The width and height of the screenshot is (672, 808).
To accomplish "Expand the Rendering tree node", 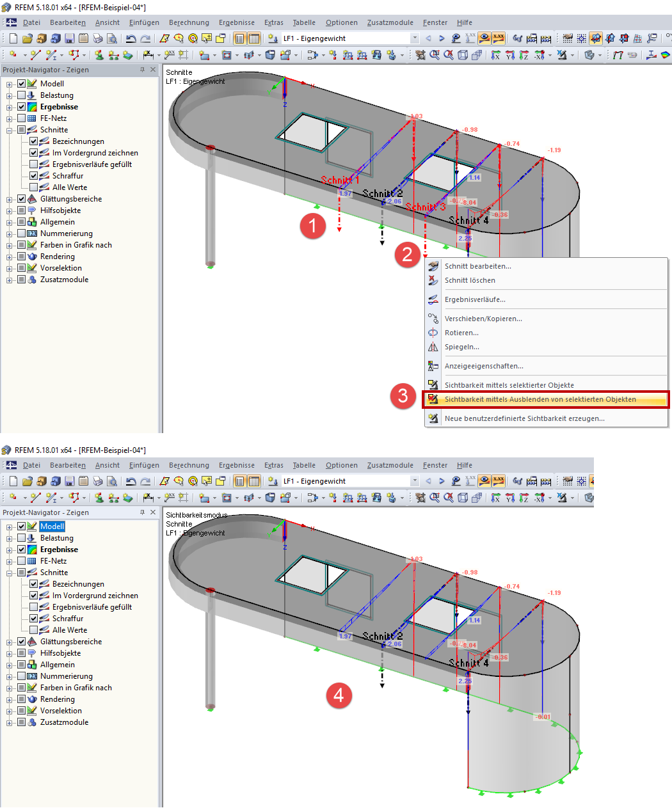I will pyautogui.click(x=8, y=256).
